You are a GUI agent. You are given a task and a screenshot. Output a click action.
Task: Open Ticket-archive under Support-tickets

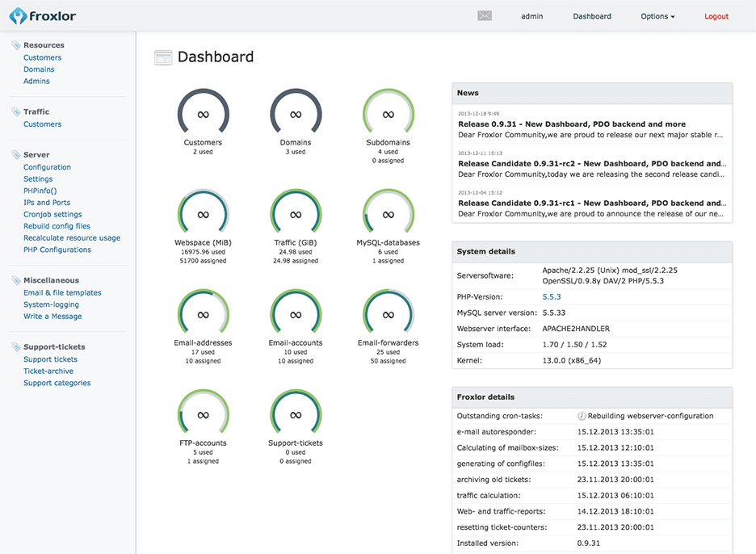pos(48,371)
